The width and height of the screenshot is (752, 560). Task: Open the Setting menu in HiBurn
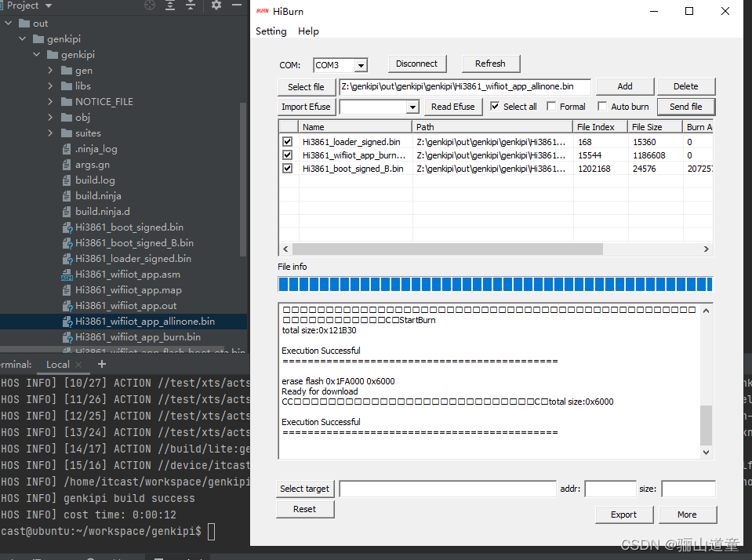pyautogui.click(x=271, y=31)
